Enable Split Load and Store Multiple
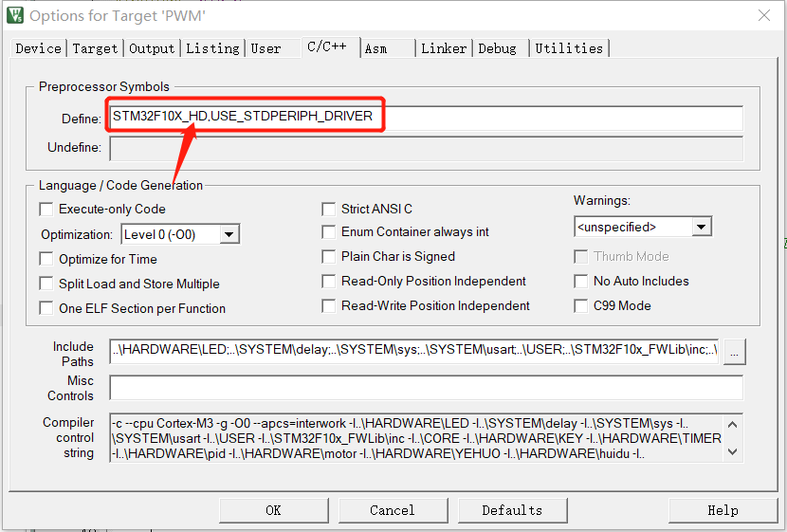 46,284
